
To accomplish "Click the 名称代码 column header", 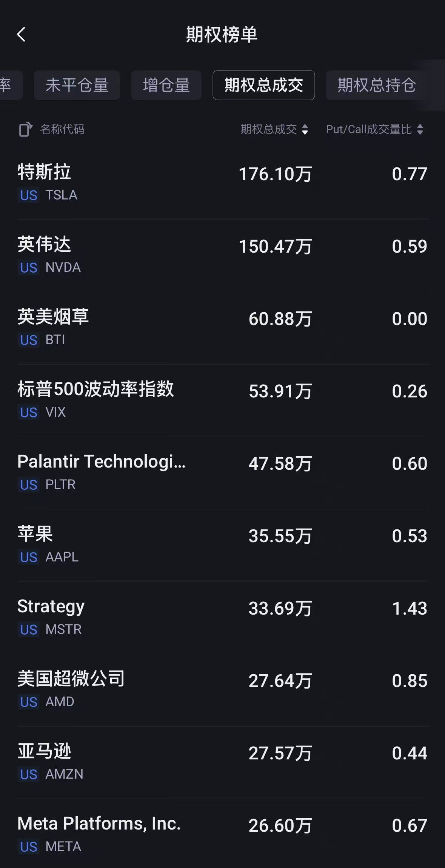I will coord(62,129).
